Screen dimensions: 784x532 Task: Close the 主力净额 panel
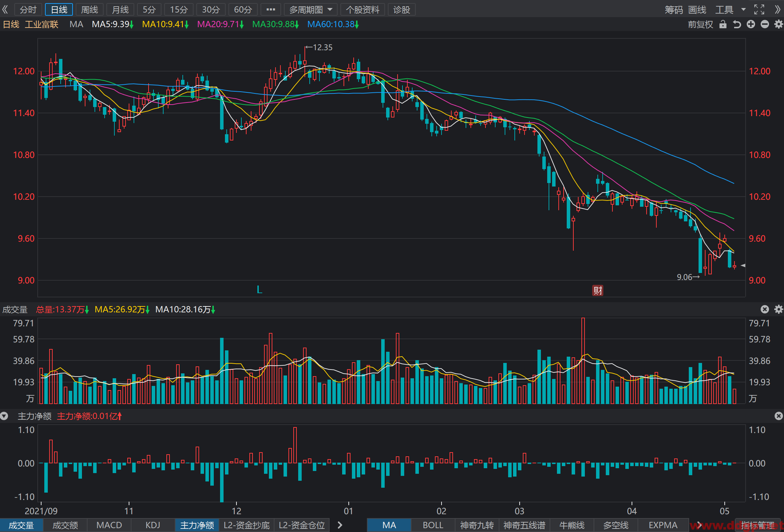778,416
